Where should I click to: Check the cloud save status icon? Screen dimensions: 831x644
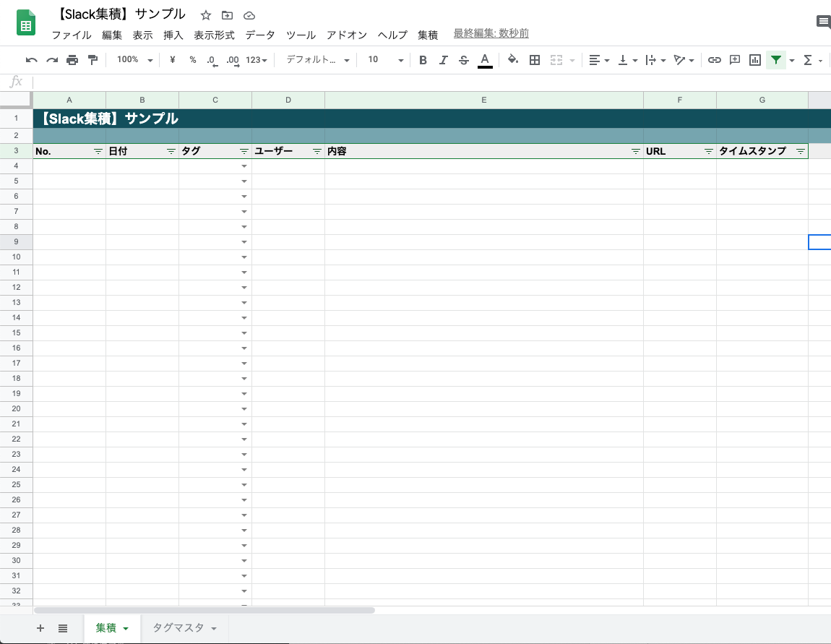coord(249,15)
